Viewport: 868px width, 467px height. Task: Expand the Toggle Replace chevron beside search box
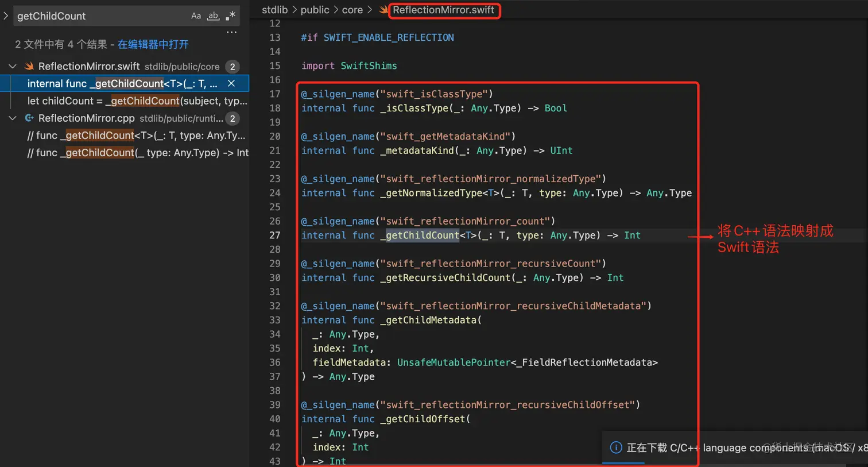pyautogui.click(x=6, y=16)
